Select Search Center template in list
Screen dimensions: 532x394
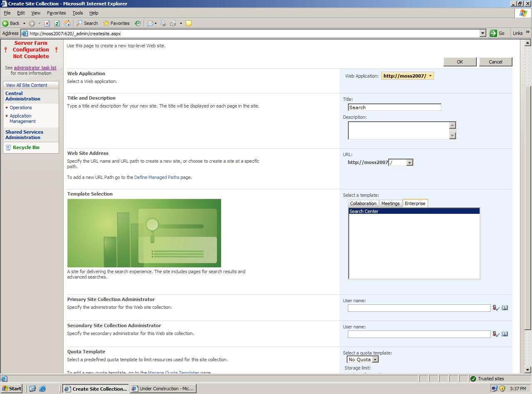coord(414,211)
